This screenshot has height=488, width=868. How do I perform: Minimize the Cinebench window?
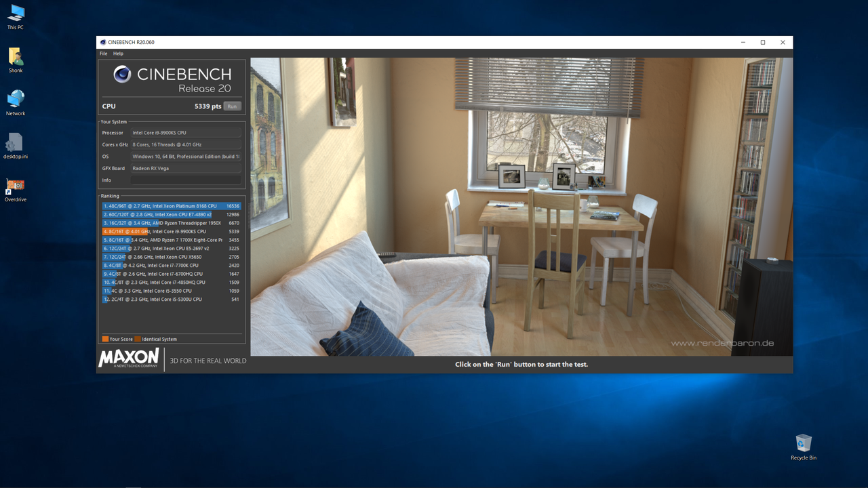pos(743,42)
